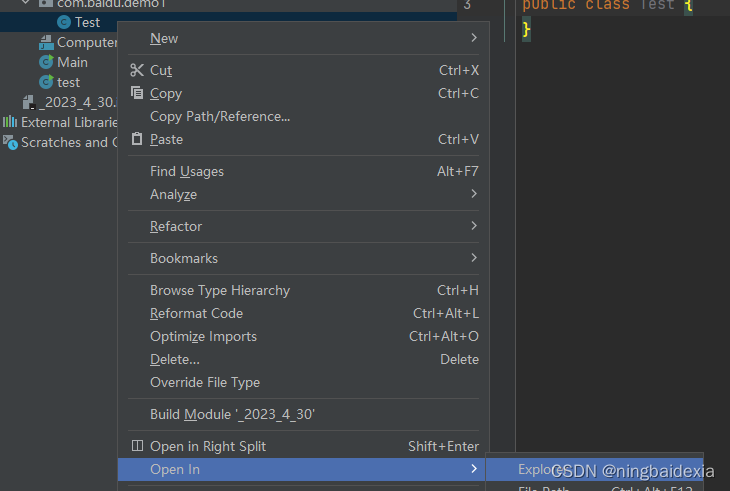Click the lowercase test class icon
Viewport: 730px width, 491px height.
[x=46, y=82]
